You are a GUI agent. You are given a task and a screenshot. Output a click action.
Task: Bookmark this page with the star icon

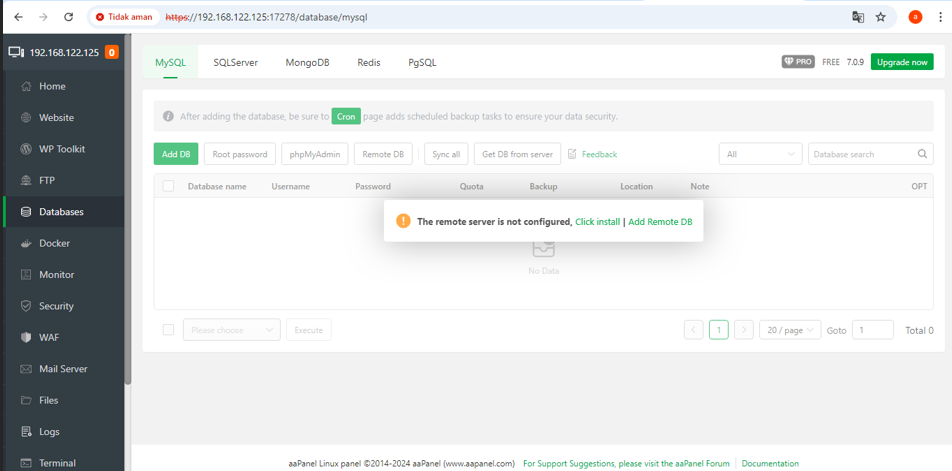(x=881, y=17)
